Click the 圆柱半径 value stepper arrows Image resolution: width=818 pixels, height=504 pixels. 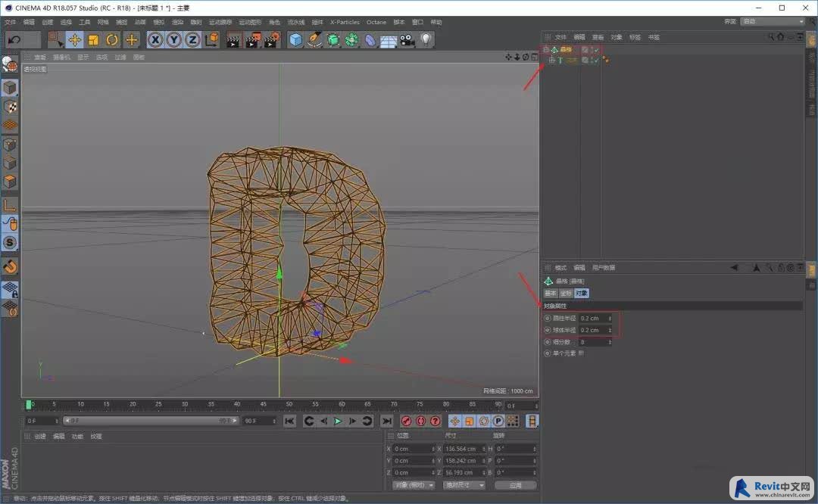click(x=609, y=318)
